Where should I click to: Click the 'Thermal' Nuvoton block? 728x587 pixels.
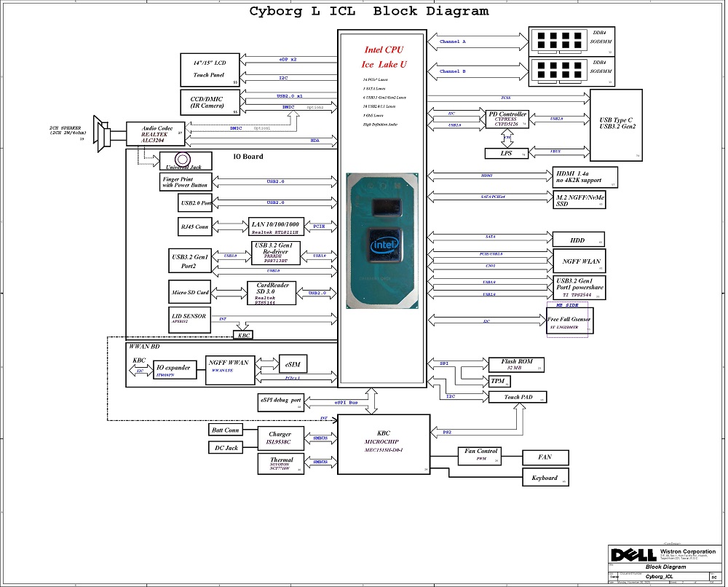pyautogui.click(x=280, y=463)
